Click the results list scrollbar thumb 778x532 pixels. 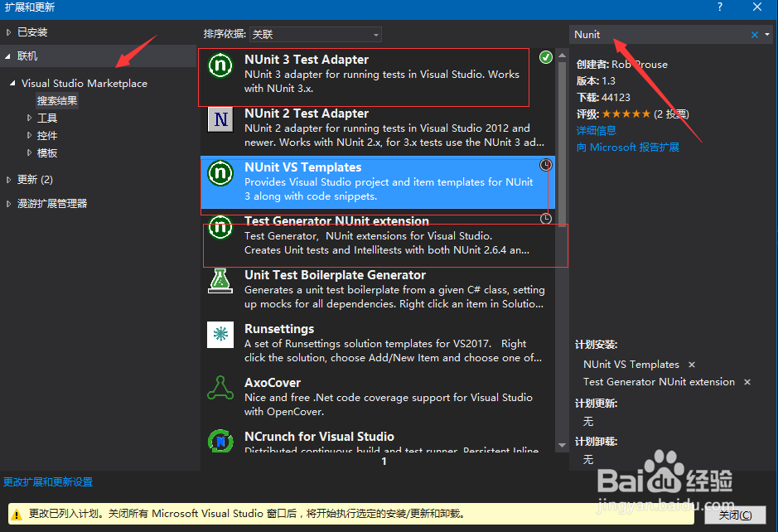(x=562, y=144)
